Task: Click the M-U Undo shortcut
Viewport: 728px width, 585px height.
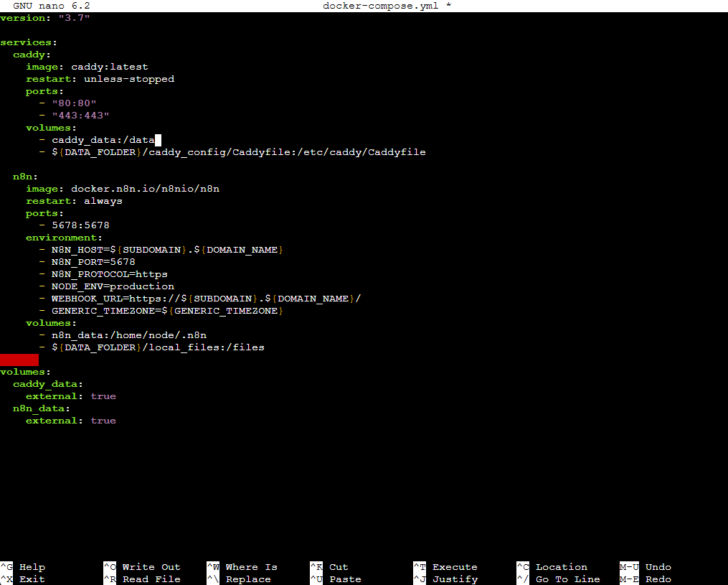Action: tap(646, 567)
